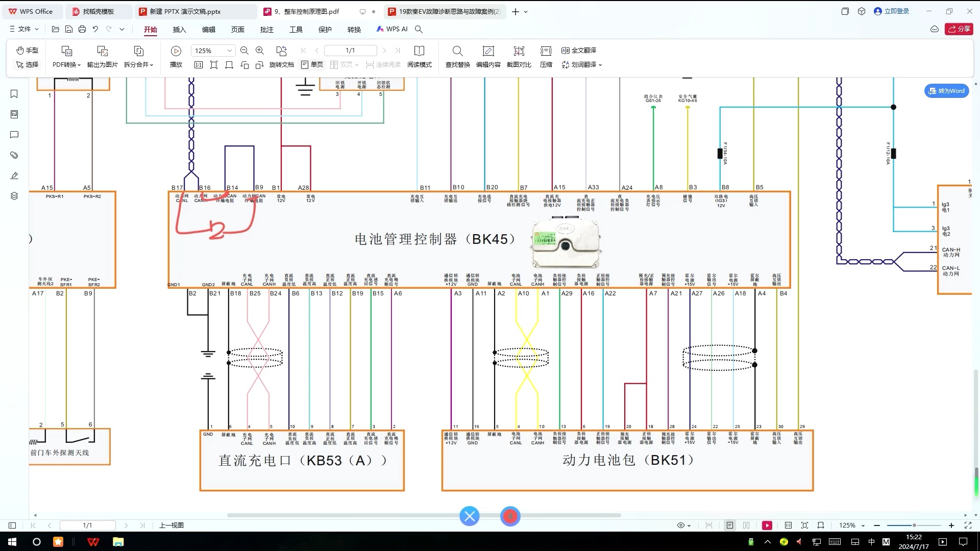Open the 插入 (Insert) ribbon tab

179,30
